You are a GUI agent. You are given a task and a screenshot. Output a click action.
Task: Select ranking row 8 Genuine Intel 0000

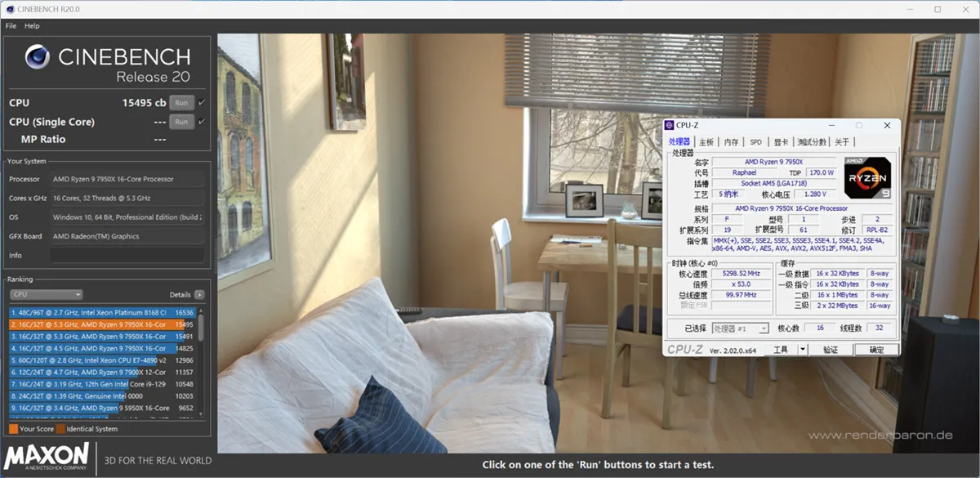pos(102,395)
